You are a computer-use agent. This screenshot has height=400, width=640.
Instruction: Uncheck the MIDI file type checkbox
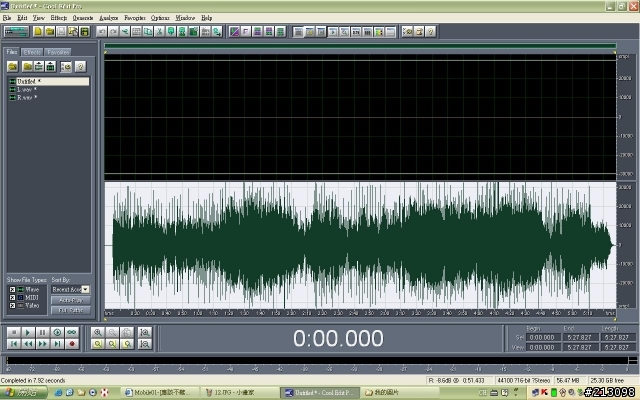coord(12,297)
